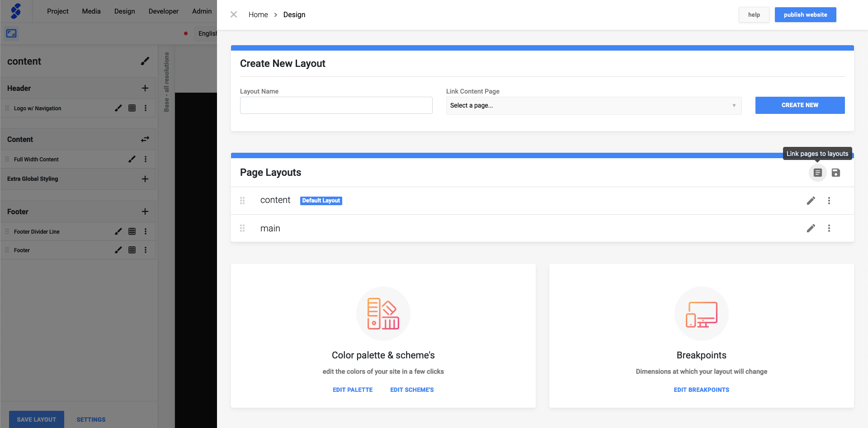Open the Developer menu

tap(164, 11)
